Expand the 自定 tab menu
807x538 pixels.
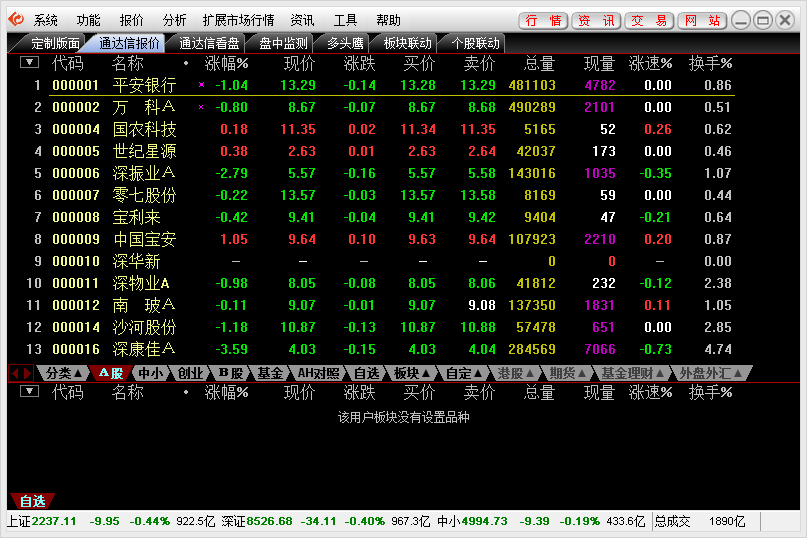click(464, 373)
